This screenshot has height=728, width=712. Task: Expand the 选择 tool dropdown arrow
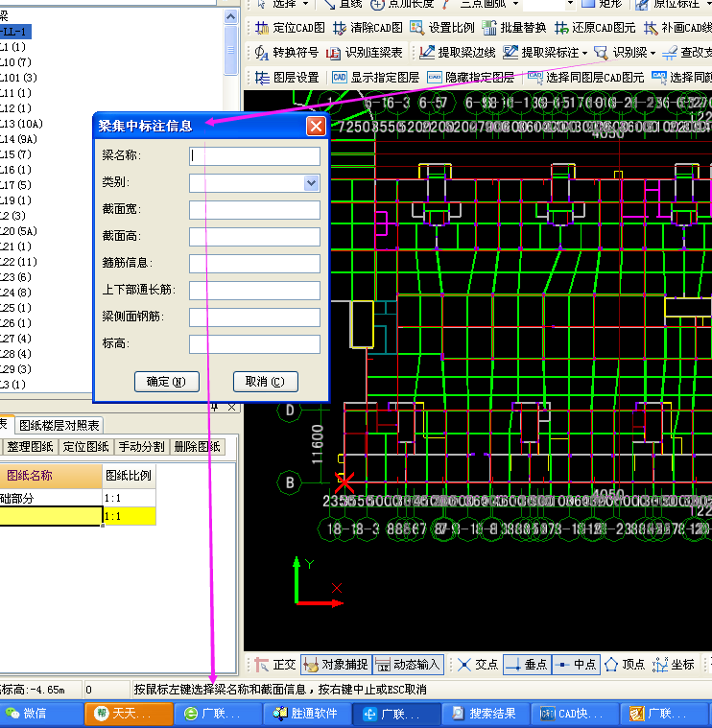point(305,4)
